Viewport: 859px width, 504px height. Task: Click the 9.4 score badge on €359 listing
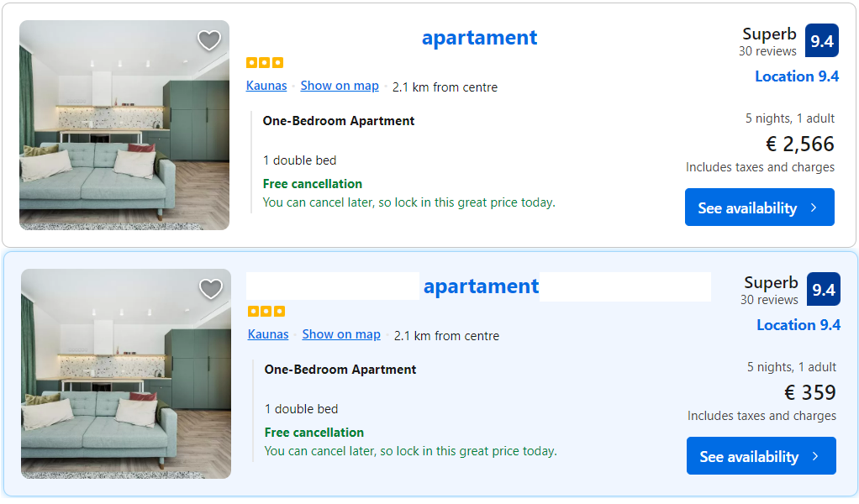pos(823,289)
